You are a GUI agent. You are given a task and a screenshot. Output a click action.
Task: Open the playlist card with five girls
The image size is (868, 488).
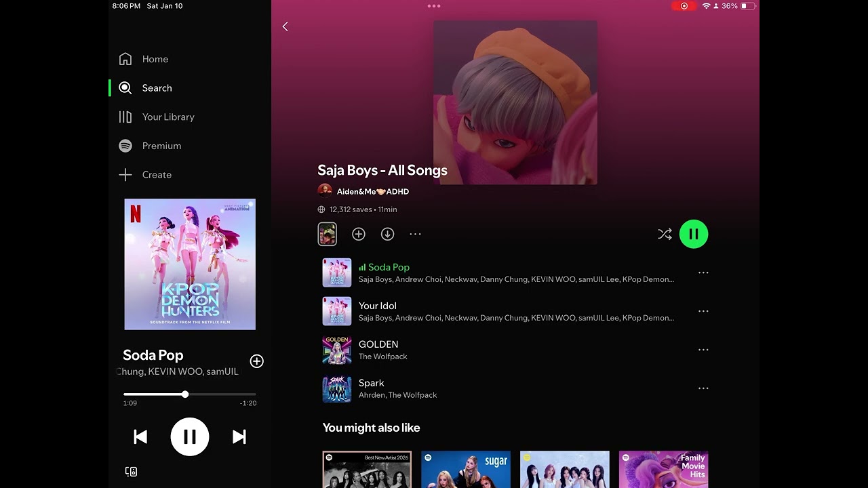(565, 469)
